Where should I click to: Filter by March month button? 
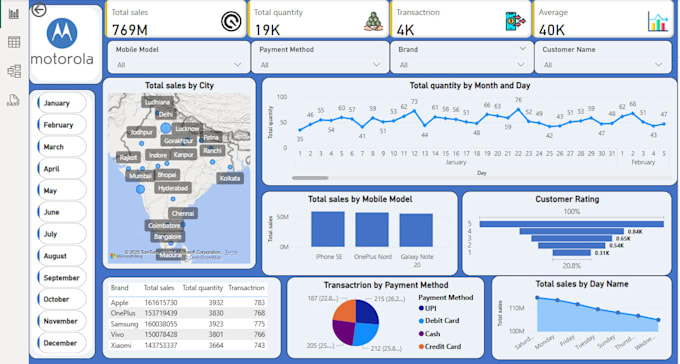pyautogui.click(x=62, y=147)
